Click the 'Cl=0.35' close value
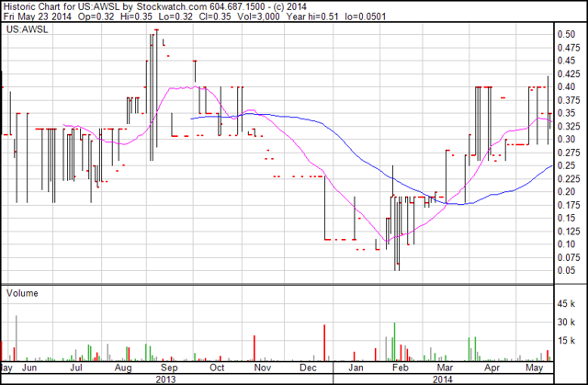This screenshot has height=385, width=588. 215,17
